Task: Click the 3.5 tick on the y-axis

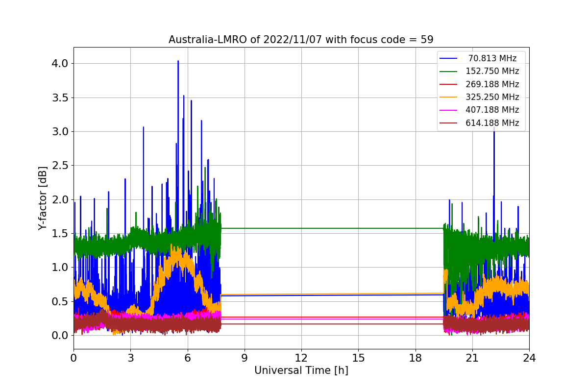Action: [x=61, y=98]
